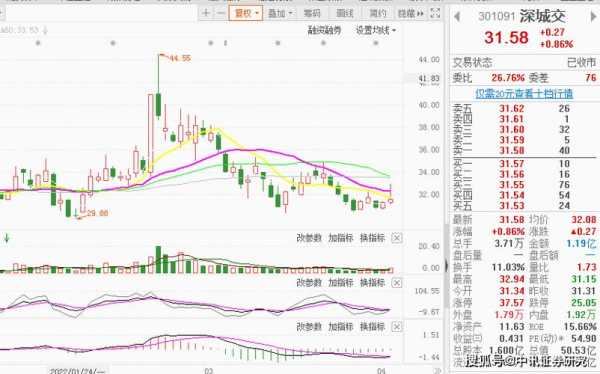Open the 仅需20元查看十档行情 link
Screen dimensions: 600x374
(x=524, y=94)
